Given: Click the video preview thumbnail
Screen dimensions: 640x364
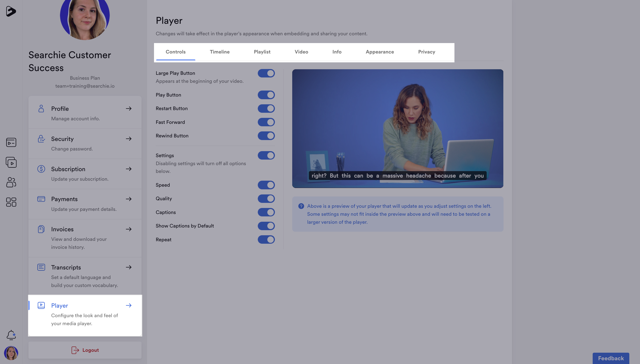Looking at the screenshot, I should coord(397,128).
